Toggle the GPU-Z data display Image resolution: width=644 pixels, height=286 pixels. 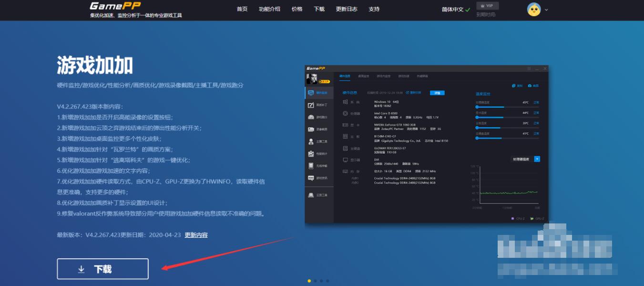pyautogui.click(x=537, y=218)
